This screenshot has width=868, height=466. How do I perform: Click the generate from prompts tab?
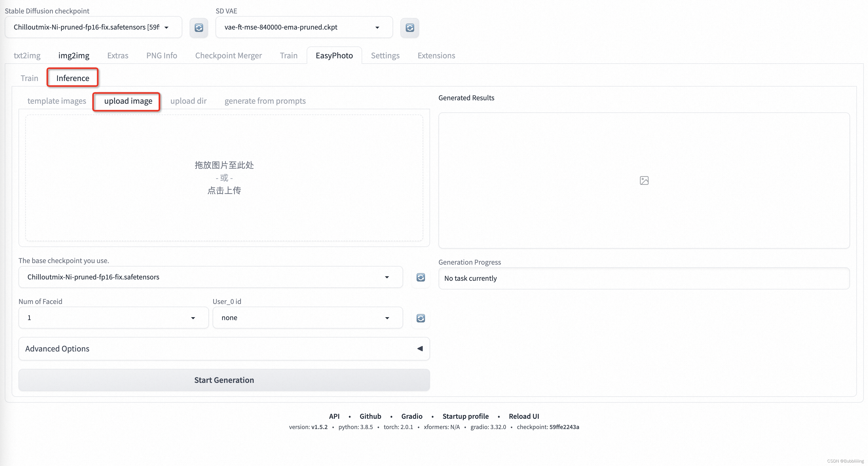[265, 101]
